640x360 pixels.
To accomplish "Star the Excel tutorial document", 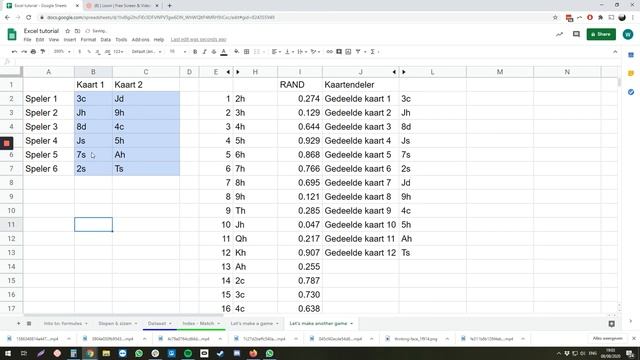I will [68, 31].
